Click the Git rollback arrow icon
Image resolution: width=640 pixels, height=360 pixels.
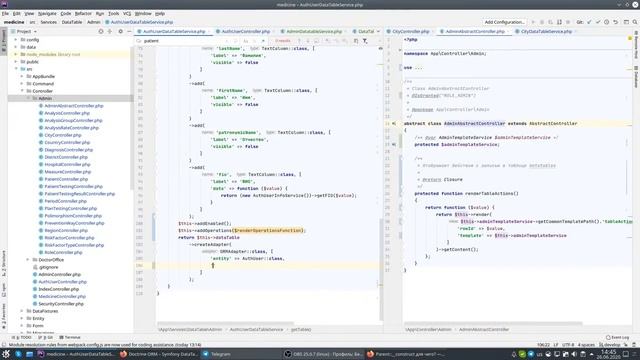(616, 22)
